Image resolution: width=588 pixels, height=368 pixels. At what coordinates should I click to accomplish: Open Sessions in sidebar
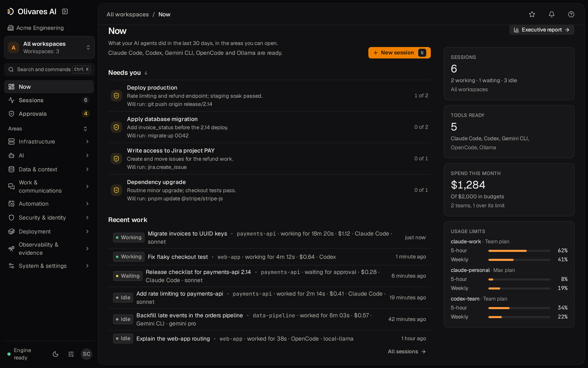[49, 100]
